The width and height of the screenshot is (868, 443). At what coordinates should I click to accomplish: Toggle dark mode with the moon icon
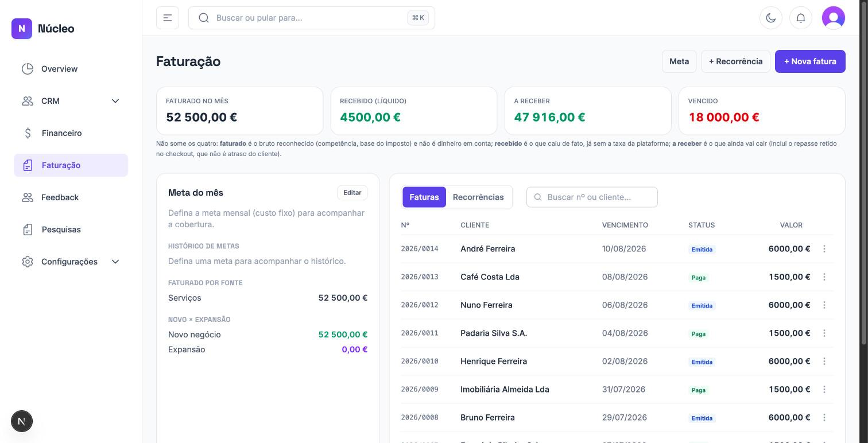(x=771, y=18)
